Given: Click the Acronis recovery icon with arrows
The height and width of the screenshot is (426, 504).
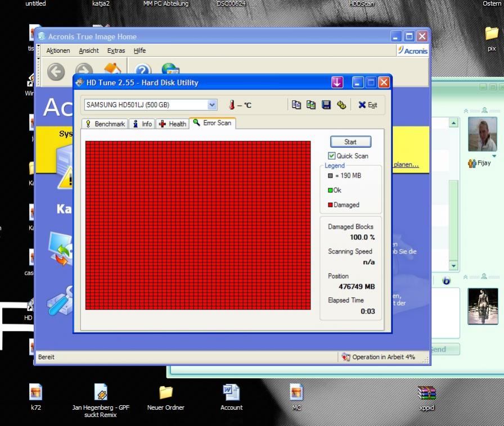Looking at the screenshot, I should tap(60, 248).
